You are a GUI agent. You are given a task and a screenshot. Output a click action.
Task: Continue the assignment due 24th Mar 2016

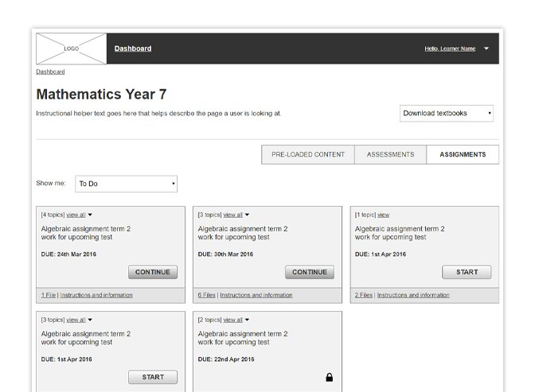(x=153, y=272)
